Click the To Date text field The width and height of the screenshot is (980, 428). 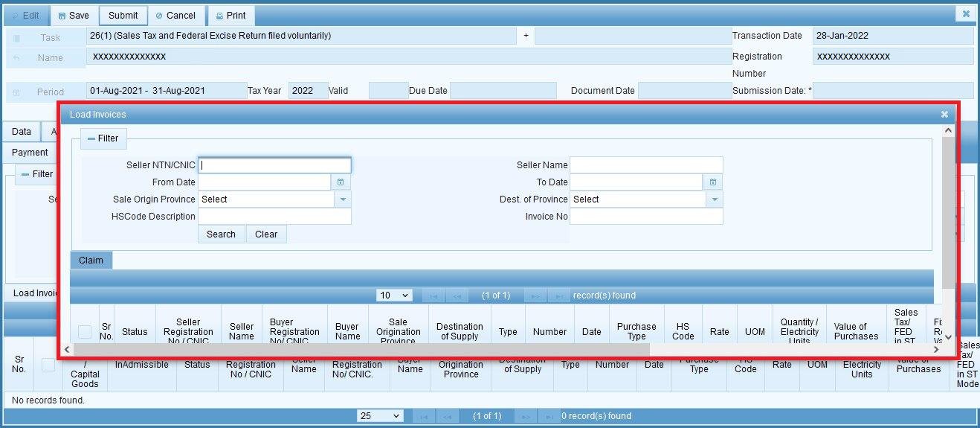click(636, 182)
